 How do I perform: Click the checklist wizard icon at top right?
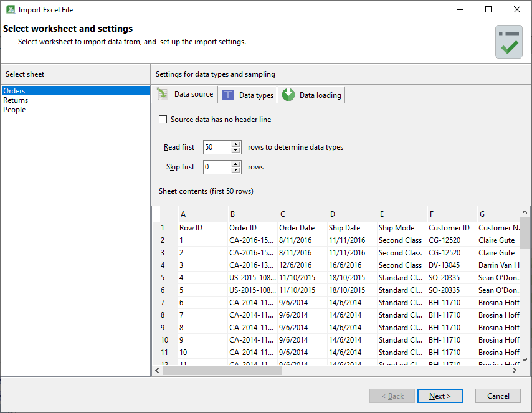coord(508,42)
